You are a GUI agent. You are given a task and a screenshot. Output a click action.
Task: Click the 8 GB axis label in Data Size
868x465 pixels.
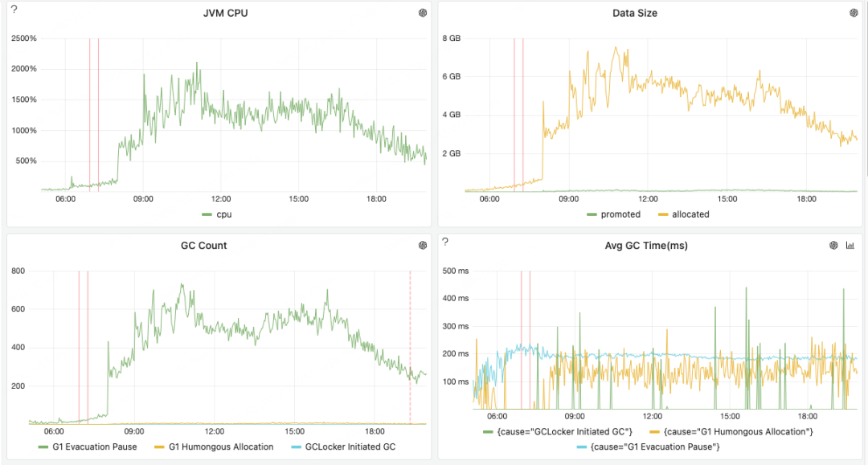tap(451, 39)
